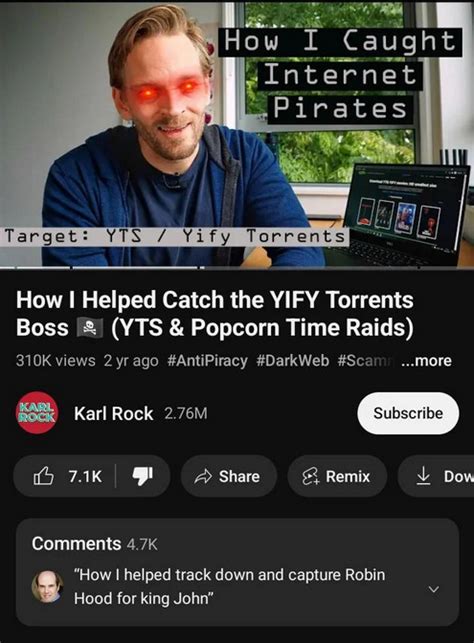Click the Share arrow icon
Screen dimensions: 474x643
[x=203, y=477]
